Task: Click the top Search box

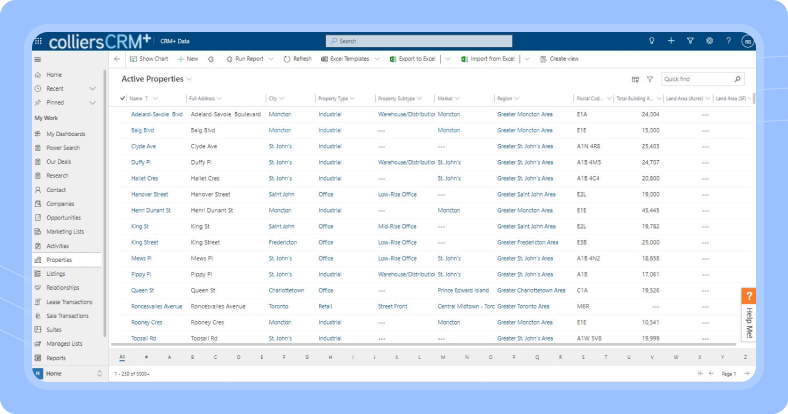Action: coord(419,41)
